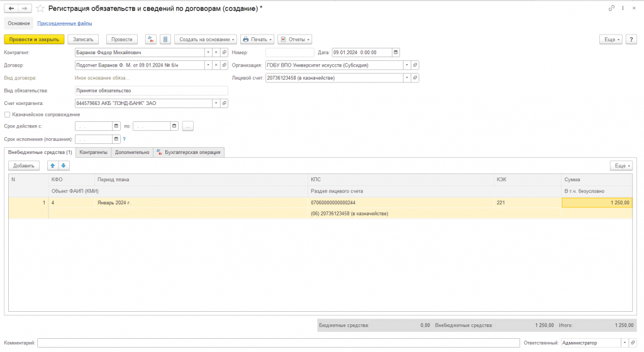Image resolution: width=644 pixels, height=352 pixels.
Task: Expand the Счет контрагента dropdown list
Action: [x=216, y=103]
